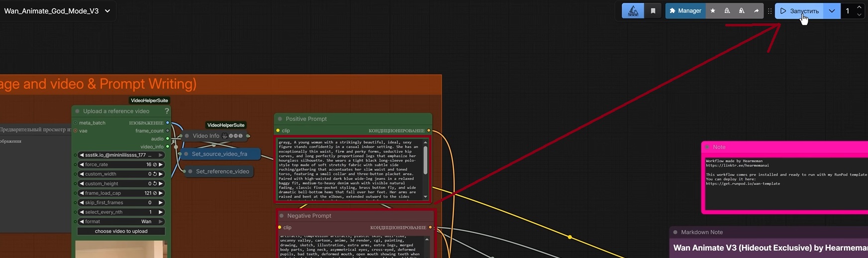
Task: Click the share arrow icon in the toolbar
Action: 756,10
